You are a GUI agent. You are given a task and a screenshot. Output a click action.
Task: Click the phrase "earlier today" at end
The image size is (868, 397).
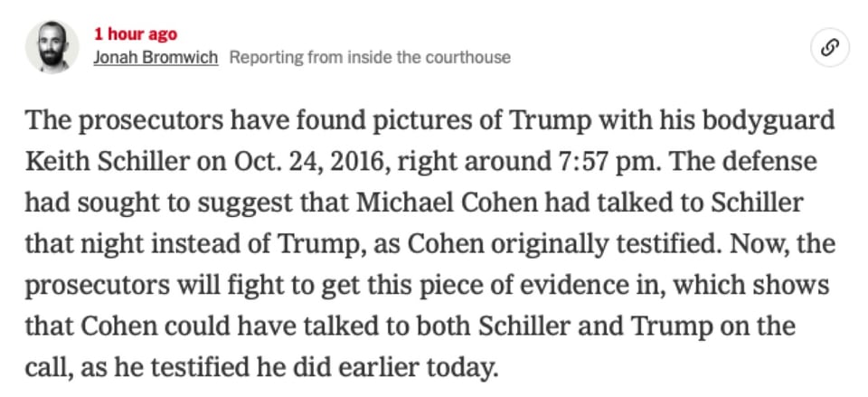[457, 366]
